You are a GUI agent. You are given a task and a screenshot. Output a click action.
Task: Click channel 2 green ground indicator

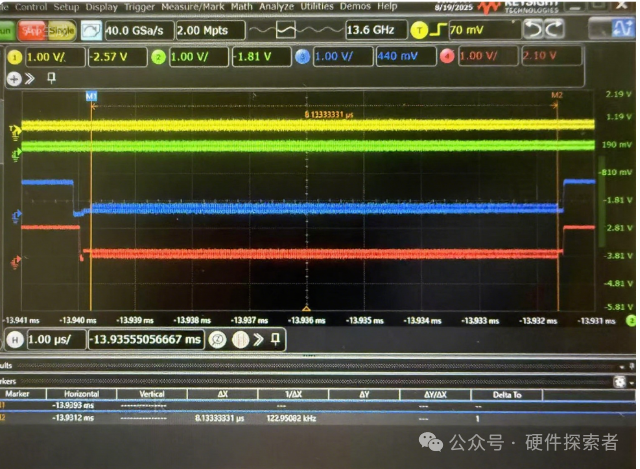16,155
